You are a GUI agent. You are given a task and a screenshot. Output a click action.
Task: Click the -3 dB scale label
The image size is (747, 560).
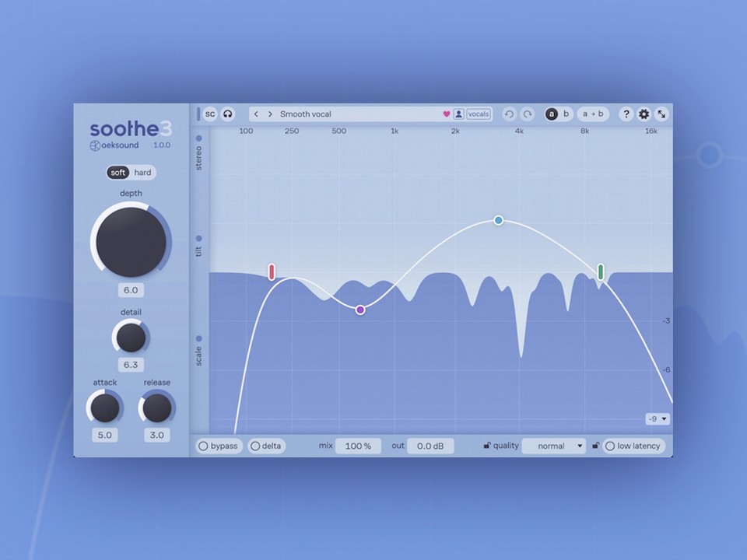coord(666,321)
